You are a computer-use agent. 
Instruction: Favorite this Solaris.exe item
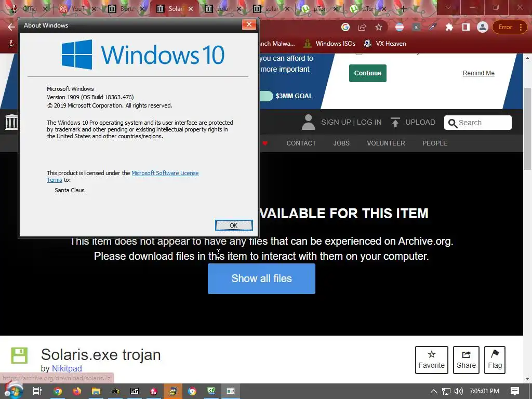tap(432, 360)
